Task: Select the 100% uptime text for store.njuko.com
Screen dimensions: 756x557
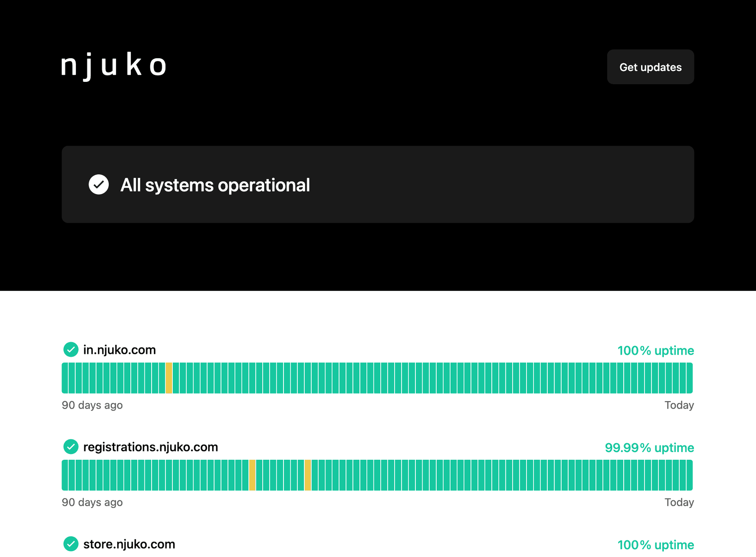Action: [x=656, y=545]
